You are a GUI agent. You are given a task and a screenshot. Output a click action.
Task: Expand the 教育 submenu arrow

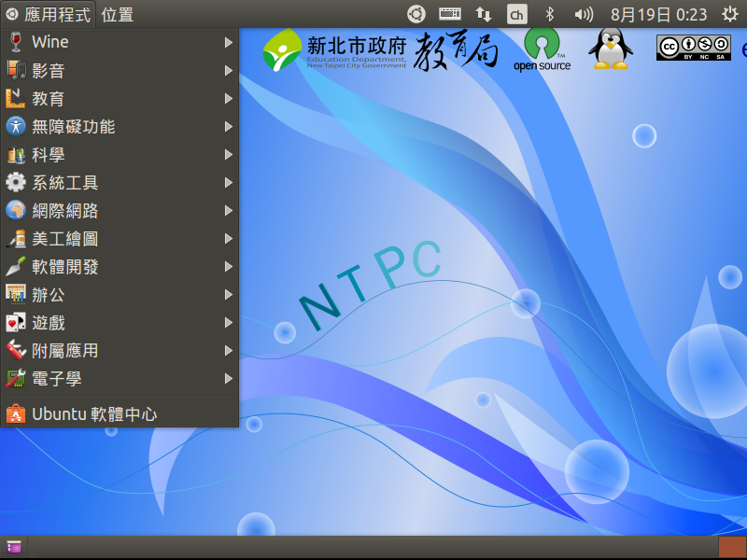click(x=229, y=98)
